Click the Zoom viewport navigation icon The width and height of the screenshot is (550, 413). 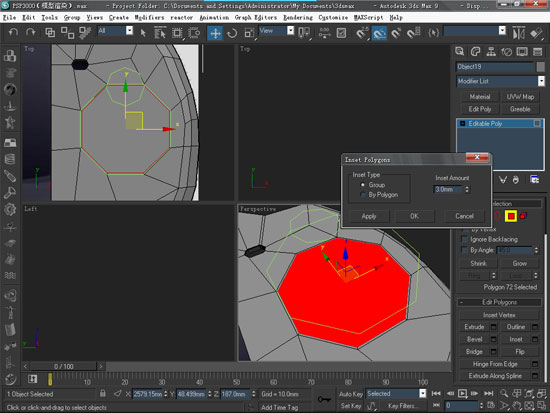coord(504,393)
